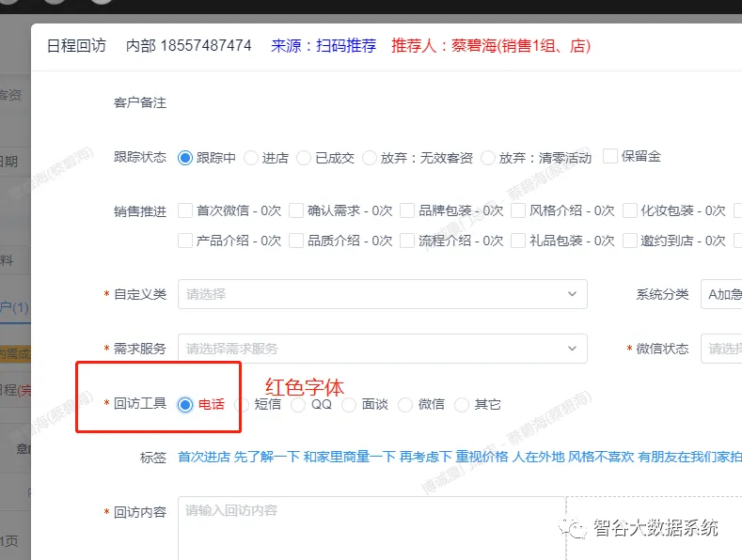Choose 已成交 tracking status

304,158
